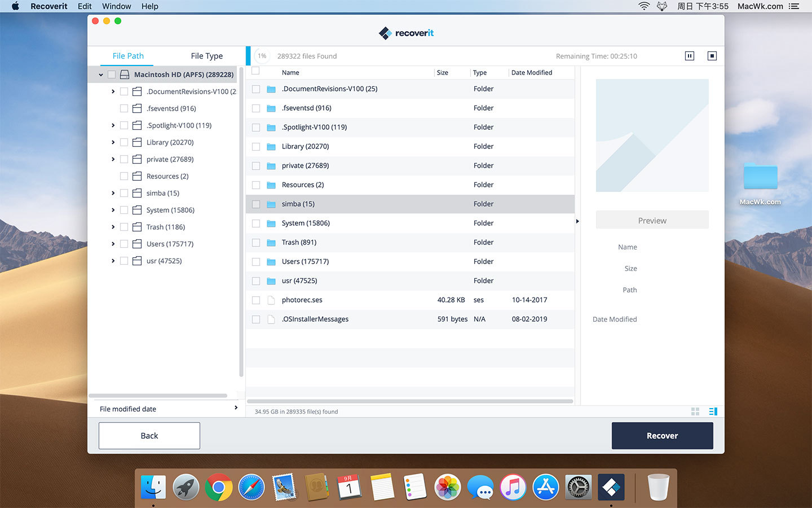
Task: Expand the File modified date filter
Action: [236, 408]
